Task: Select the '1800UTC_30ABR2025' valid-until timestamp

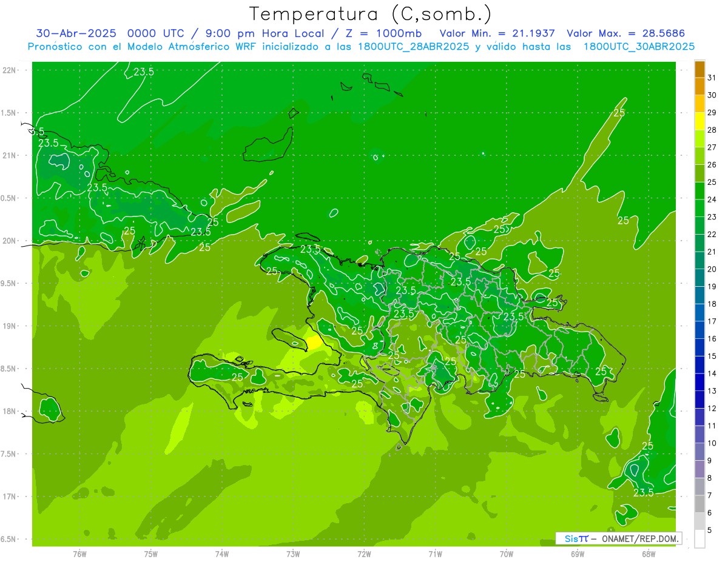Action: [x=639, y=47]
